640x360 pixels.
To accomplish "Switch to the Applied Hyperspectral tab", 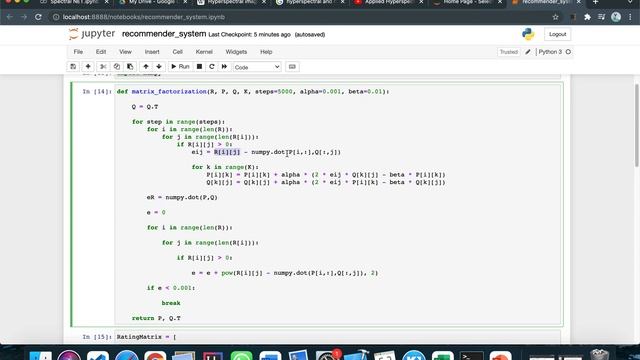I will coord(388,2).
